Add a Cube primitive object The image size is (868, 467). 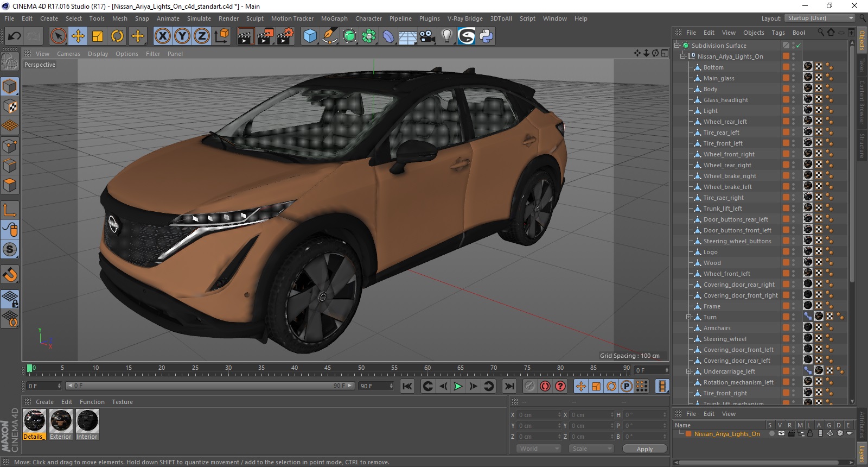point(310,36)
